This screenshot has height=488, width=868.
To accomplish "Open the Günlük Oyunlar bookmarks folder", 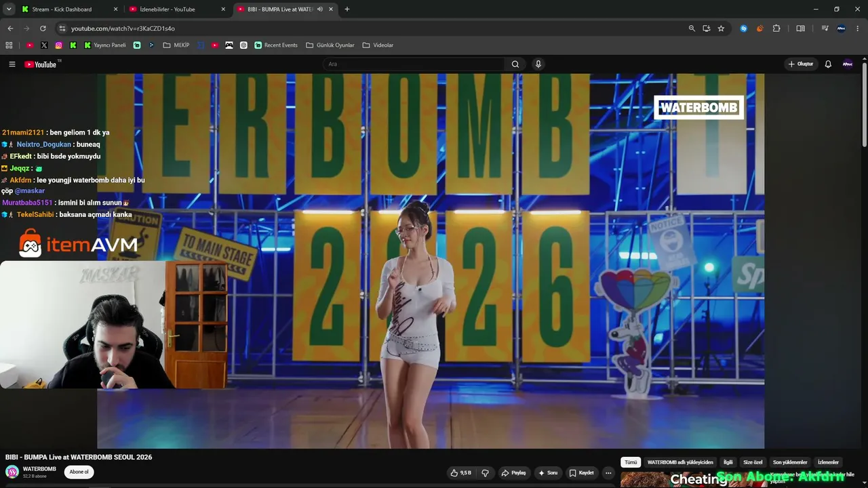I will [x=330, y=45].
